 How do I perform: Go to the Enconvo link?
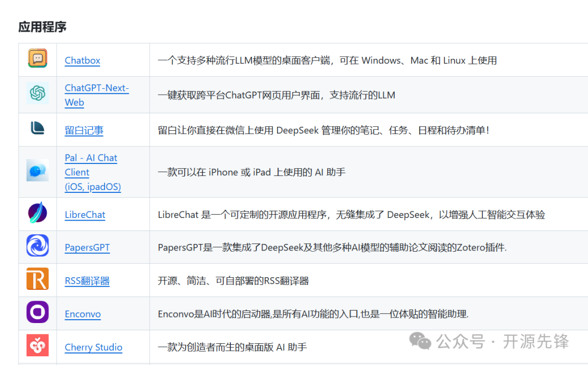[83, 314]
